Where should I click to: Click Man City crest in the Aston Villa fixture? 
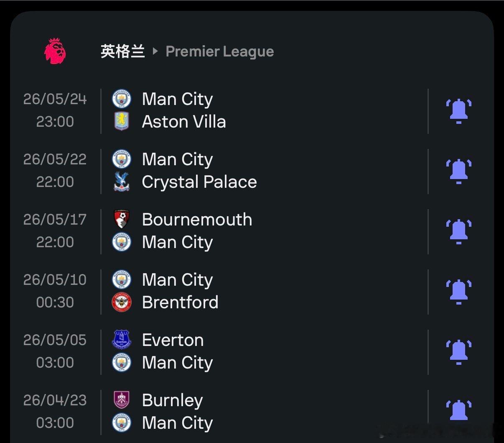tap(122, 99)
